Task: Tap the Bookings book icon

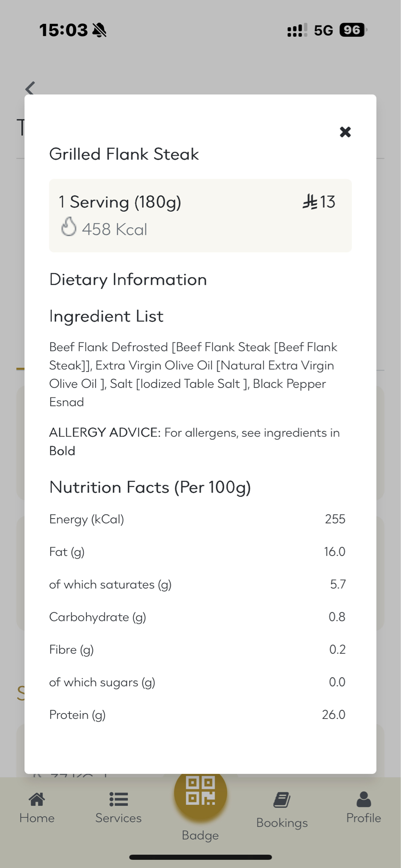Action: (282, 799)
